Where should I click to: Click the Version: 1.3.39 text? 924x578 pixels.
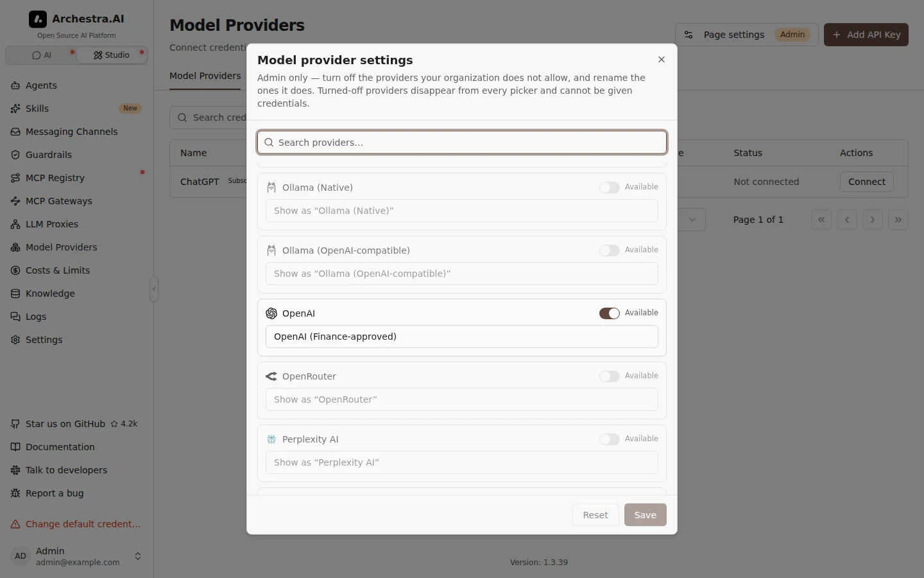[539, 563]
